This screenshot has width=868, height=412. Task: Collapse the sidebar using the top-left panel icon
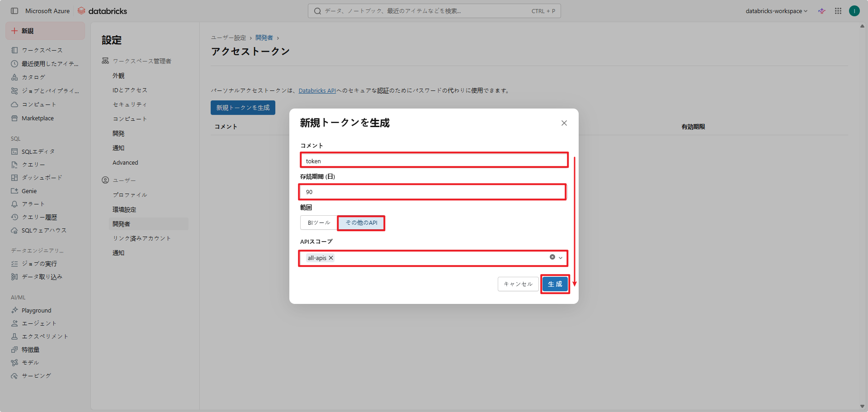click(14, 11)
